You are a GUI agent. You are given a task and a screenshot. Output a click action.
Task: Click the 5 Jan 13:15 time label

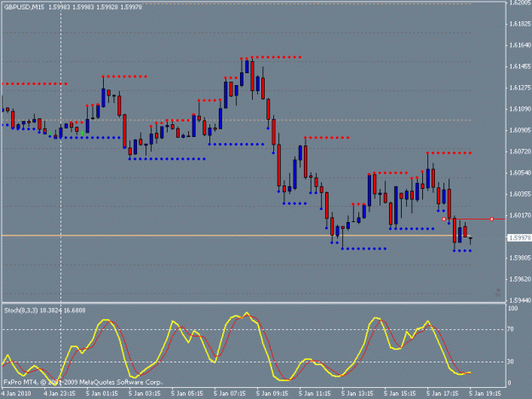tap(358, 394)
